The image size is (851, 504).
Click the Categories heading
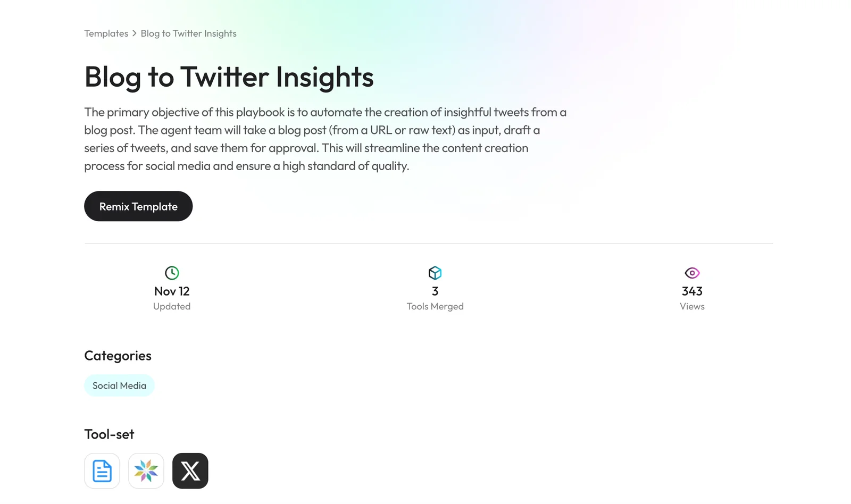pos(118,356)
